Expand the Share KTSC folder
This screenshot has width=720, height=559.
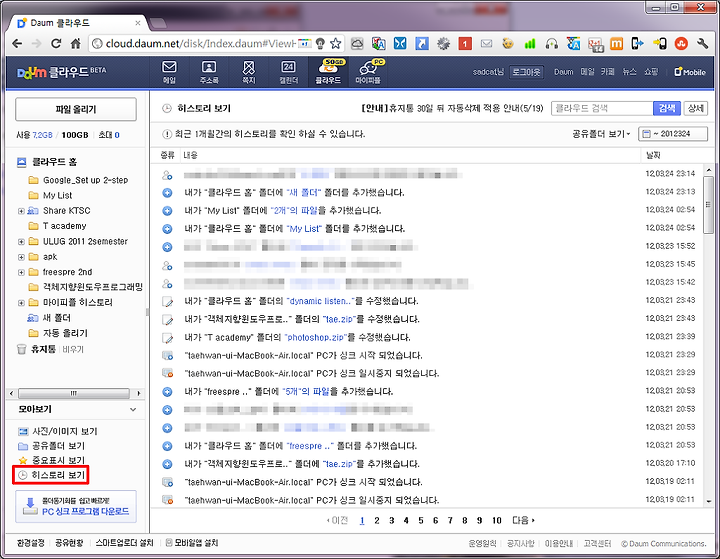[21, 211]
